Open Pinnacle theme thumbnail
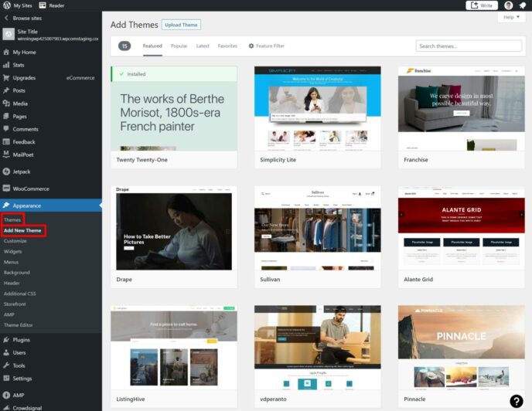Screen dimensions: 532x411 point(462,348)
